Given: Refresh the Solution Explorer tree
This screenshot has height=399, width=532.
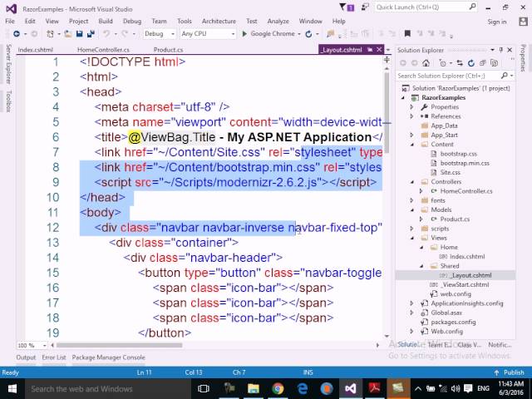Looking at the screenshot, I should coord(471,63).
